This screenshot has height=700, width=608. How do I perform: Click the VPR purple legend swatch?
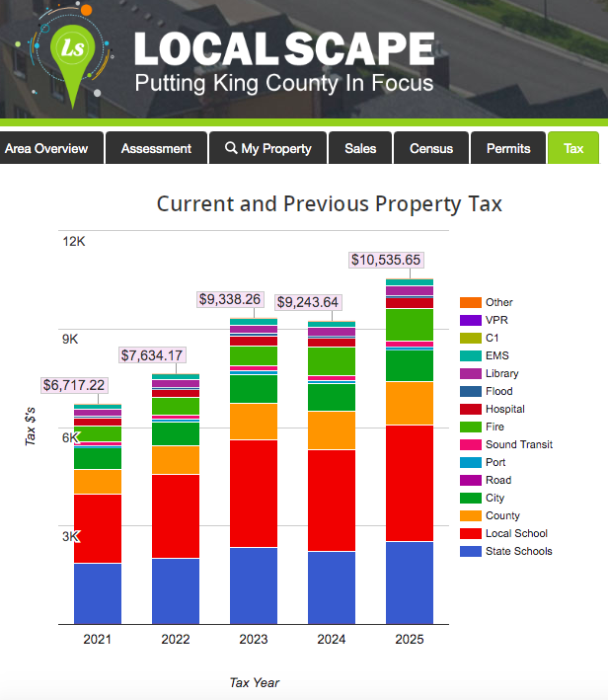tap(470, 320)
